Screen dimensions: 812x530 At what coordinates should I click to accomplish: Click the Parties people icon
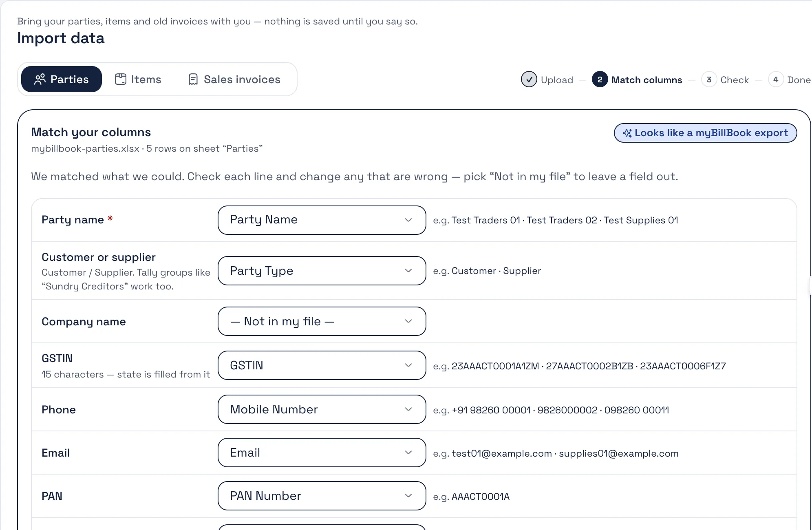coord(40,79)
